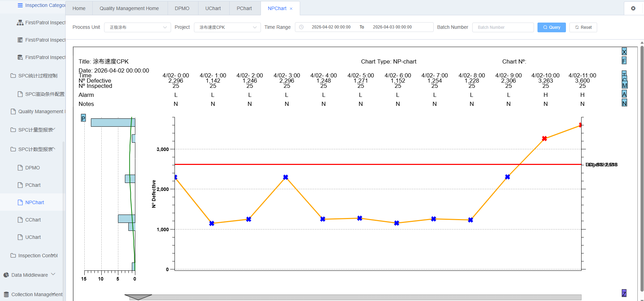Screen dimensions: 644x301
Task: Switch to the Quality Management Home tab
Action: [x=129, y=8]
